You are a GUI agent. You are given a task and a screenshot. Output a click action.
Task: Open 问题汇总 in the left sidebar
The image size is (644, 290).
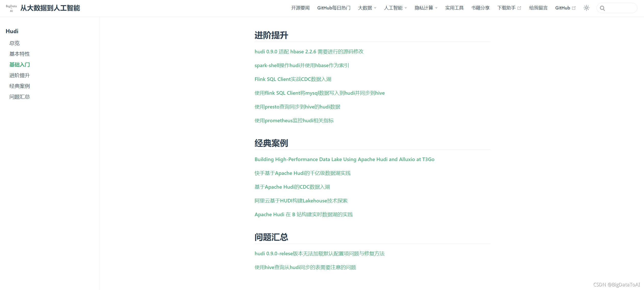(x=20, y=97)
